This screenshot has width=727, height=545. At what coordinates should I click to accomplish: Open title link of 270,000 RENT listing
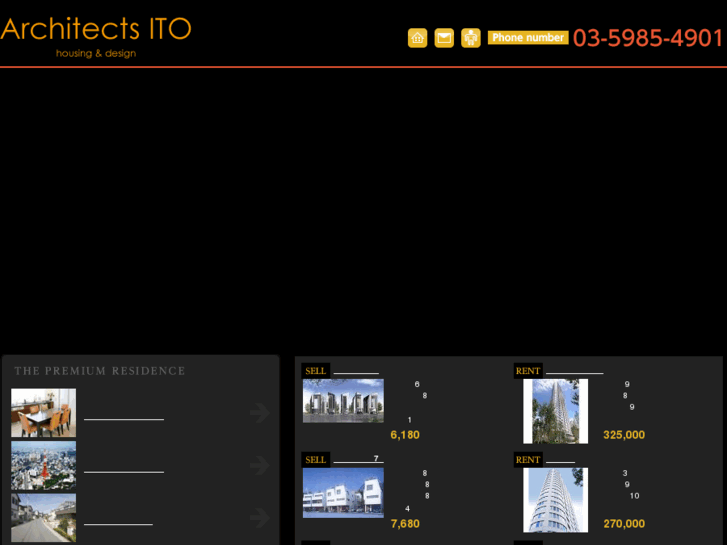click(560, 459)
